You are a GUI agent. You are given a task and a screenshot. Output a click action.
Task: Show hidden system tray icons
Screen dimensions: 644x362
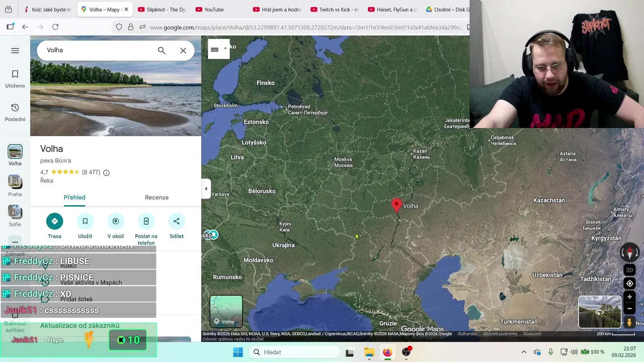click(x=524, y=352)
